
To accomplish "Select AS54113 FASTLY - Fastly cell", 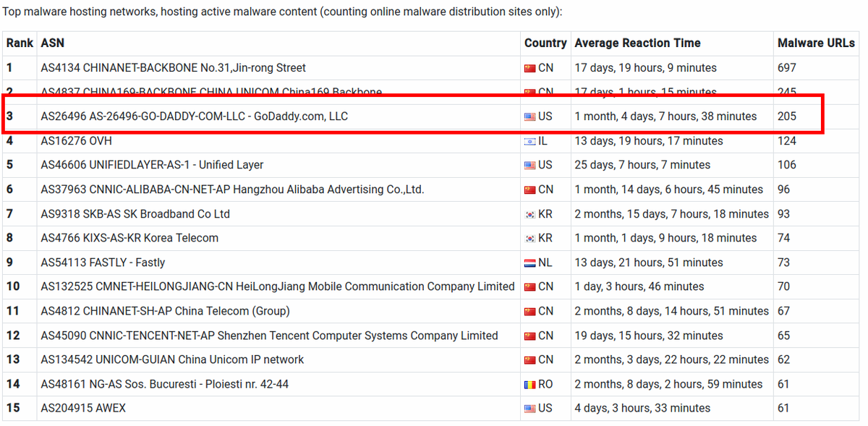I will coord(278,263).
